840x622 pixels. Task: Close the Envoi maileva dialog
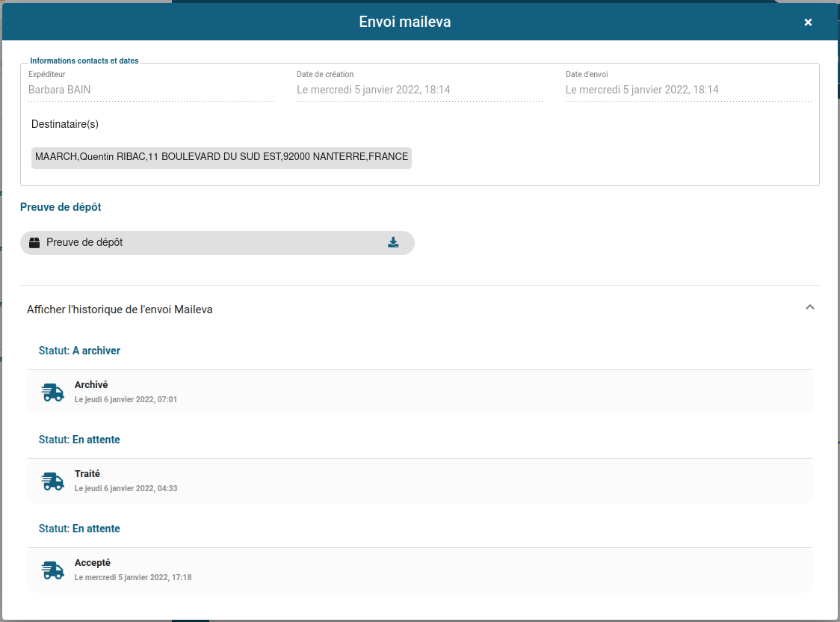(808, 22)
